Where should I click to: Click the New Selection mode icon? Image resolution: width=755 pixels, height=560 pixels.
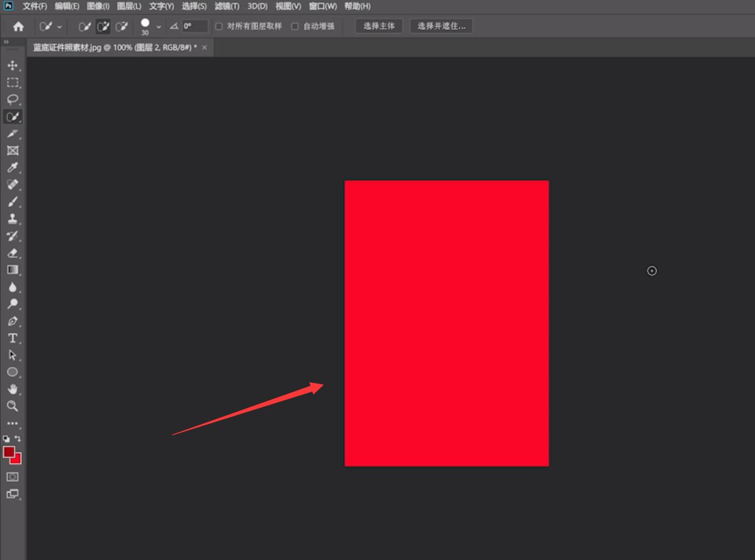point(84,26)
